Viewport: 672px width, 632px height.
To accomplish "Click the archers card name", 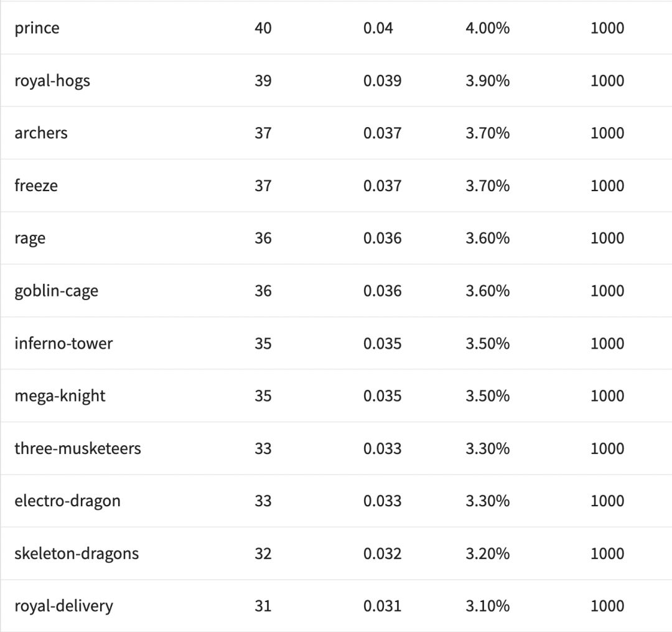I will coord(41,133).
